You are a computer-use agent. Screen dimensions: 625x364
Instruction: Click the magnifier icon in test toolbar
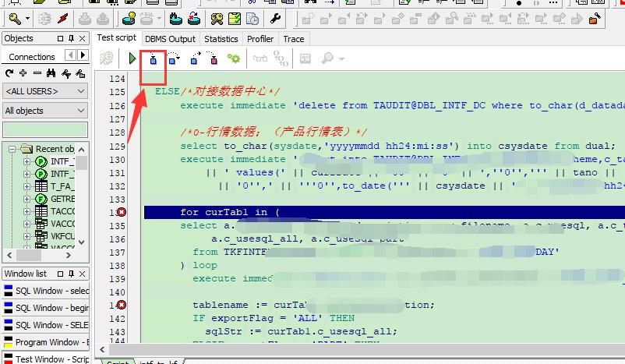[327, 58]
